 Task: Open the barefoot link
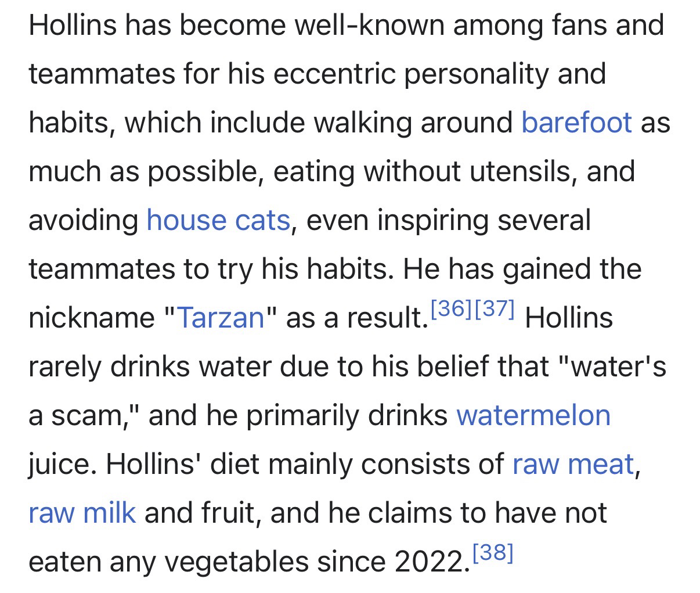pyautogui.click(x=576, y=123)
